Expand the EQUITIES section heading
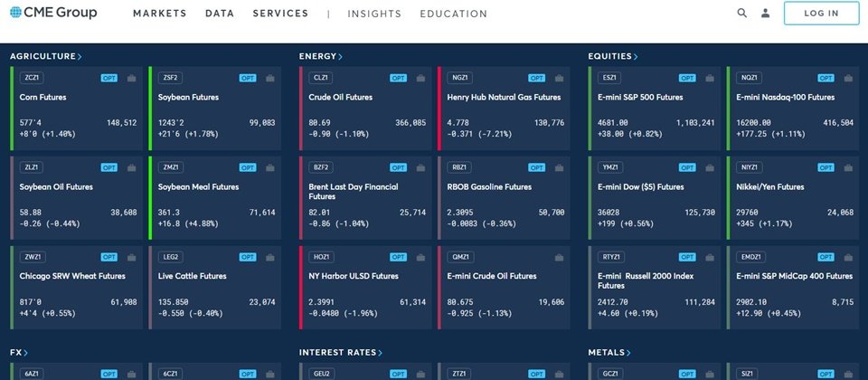868x380 pixels. coord(613,56)
